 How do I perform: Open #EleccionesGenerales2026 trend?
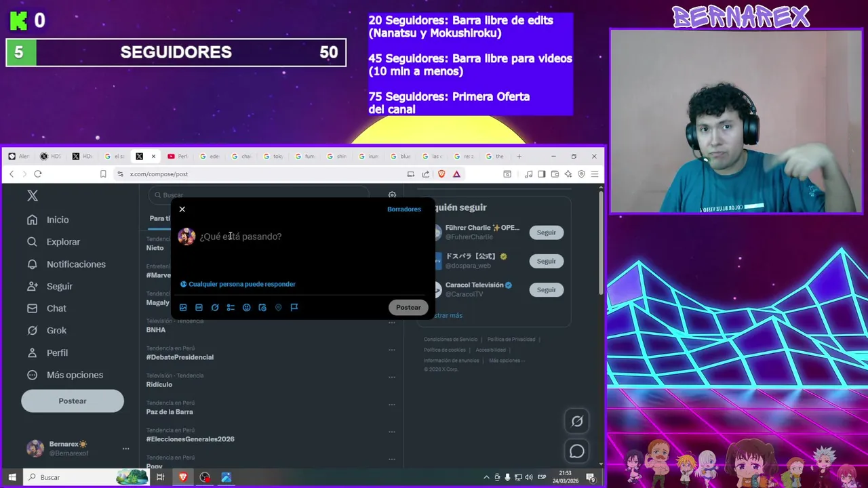[x=191, y=439]
